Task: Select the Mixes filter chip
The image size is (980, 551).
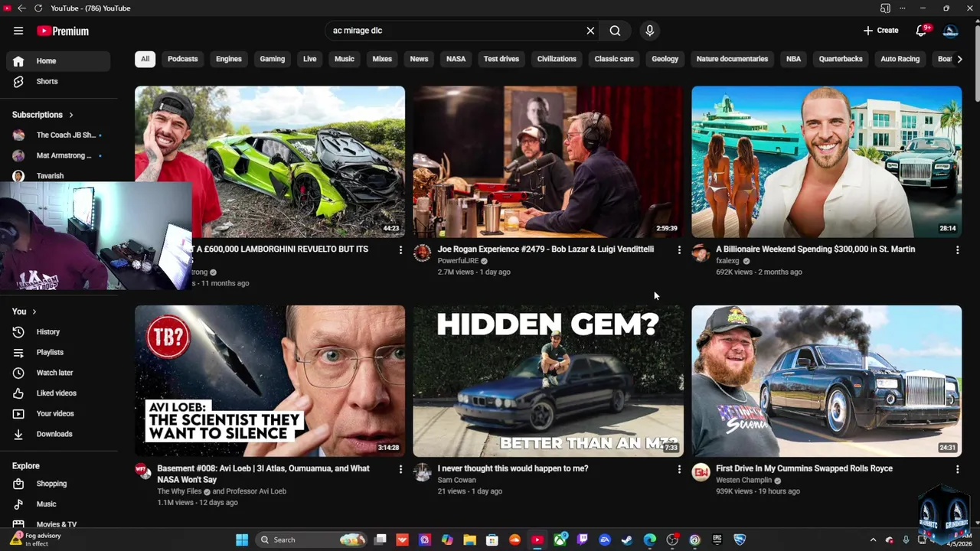Action: (382, 59)
